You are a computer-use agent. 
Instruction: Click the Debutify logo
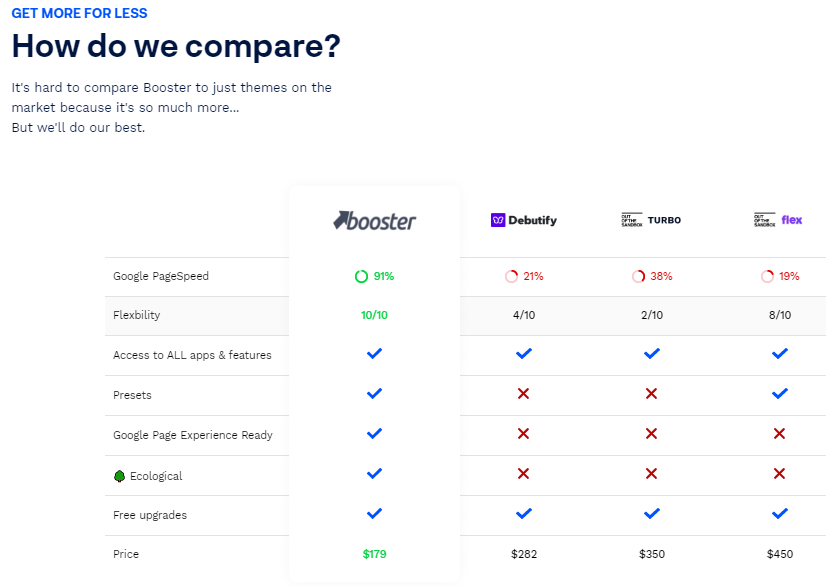523,220
